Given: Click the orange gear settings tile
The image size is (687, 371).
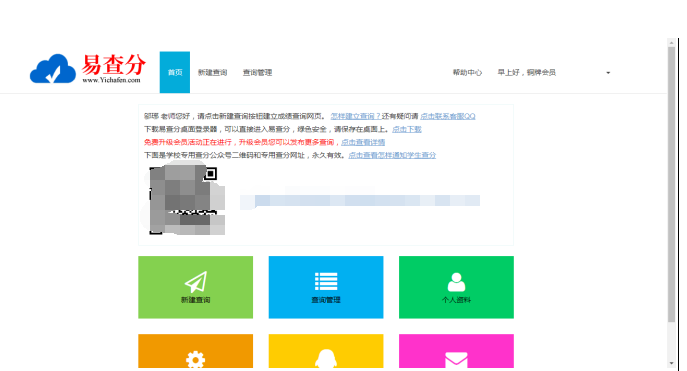Looking at the screenshot, I should (195, 351).
